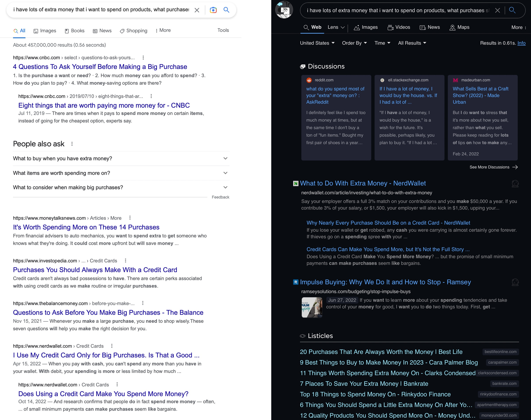Viewport: 531px width, 420px height.
Task: Open '4 Questions To Ask Yourself' CNBC link
Action: point(100,67)
